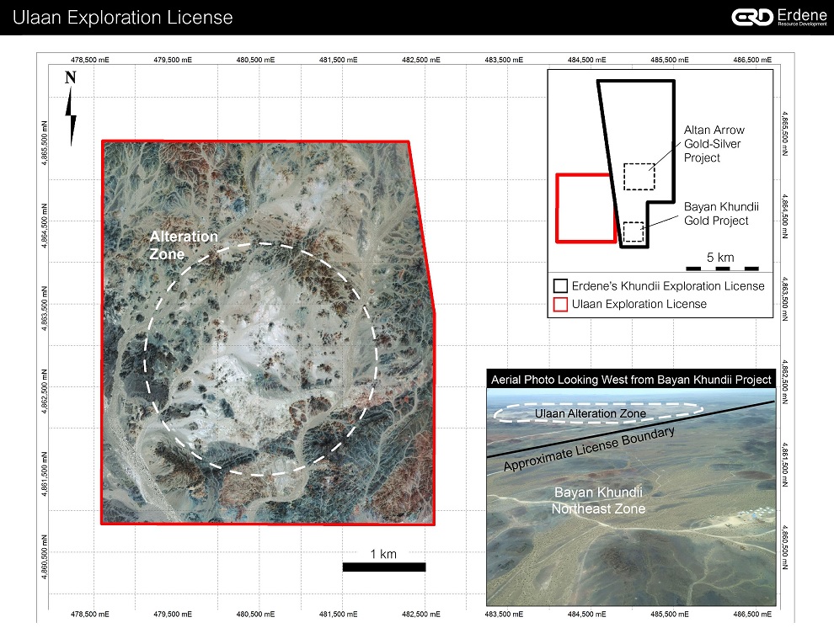
Task: Click the '483,500 mE' bottom axis label
Action: pos(504,615)
